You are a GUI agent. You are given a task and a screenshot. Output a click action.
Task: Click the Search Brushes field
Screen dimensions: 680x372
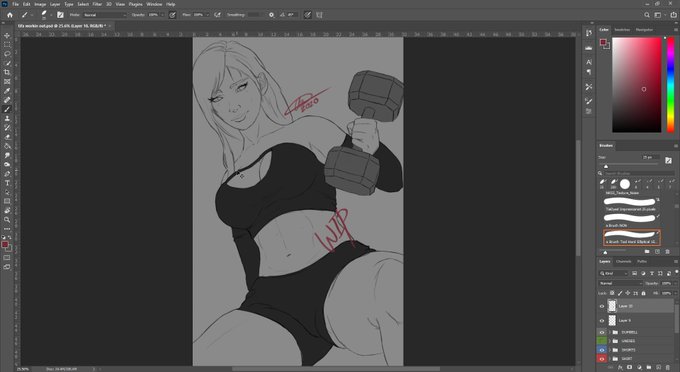pos(639,173)
